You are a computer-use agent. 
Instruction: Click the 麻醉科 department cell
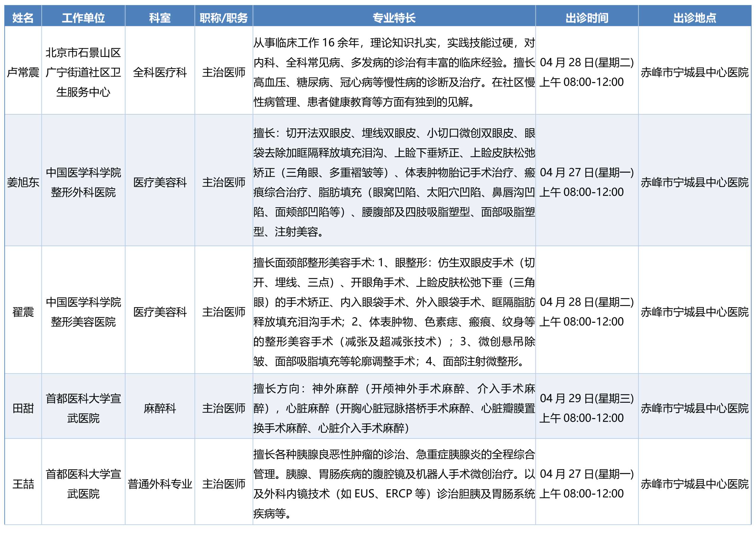point(160,408)
